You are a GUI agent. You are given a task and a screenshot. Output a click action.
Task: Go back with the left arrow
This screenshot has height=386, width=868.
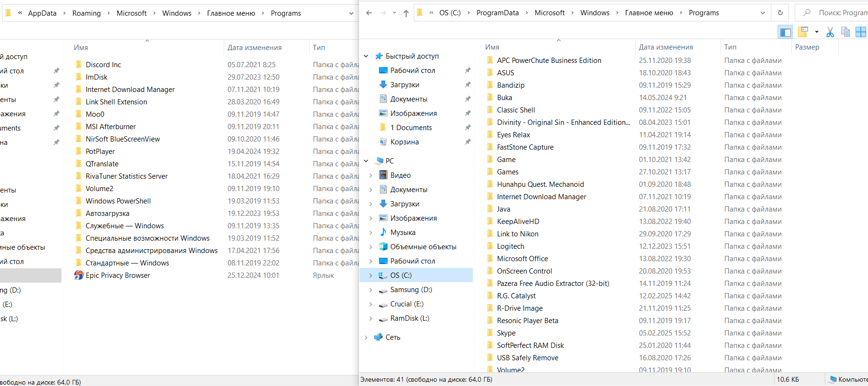[369, 13]
